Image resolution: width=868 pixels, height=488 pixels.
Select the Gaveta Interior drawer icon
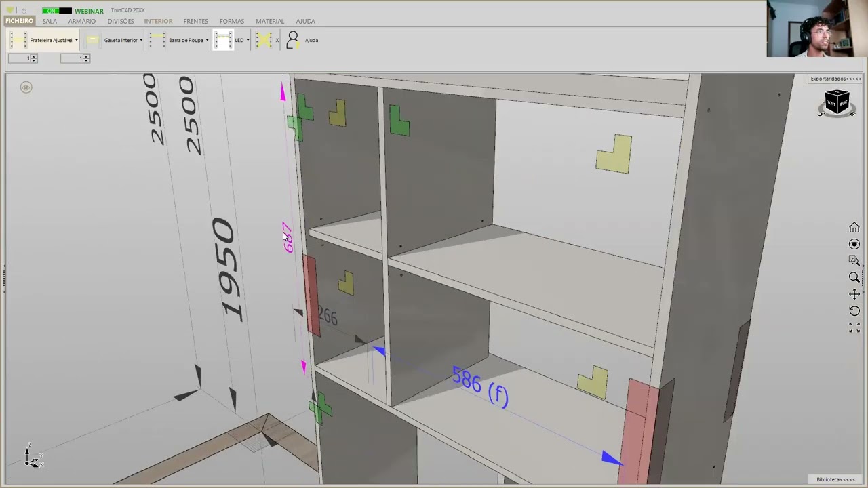(93, 40)
